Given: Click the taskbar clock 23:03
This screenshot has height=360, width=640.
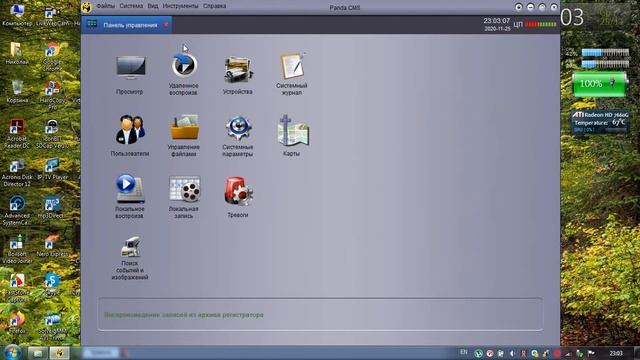Looking at the screenshot, I should point(616,353).
